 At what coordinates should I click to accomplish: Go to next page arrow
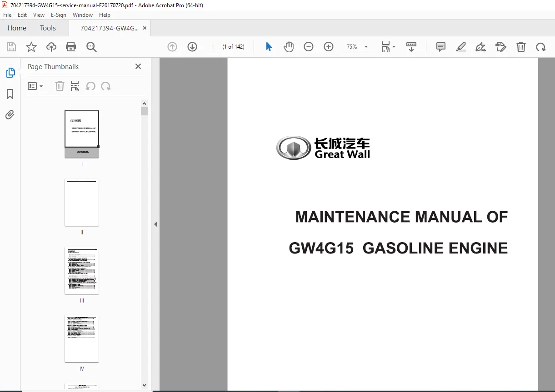192,47
